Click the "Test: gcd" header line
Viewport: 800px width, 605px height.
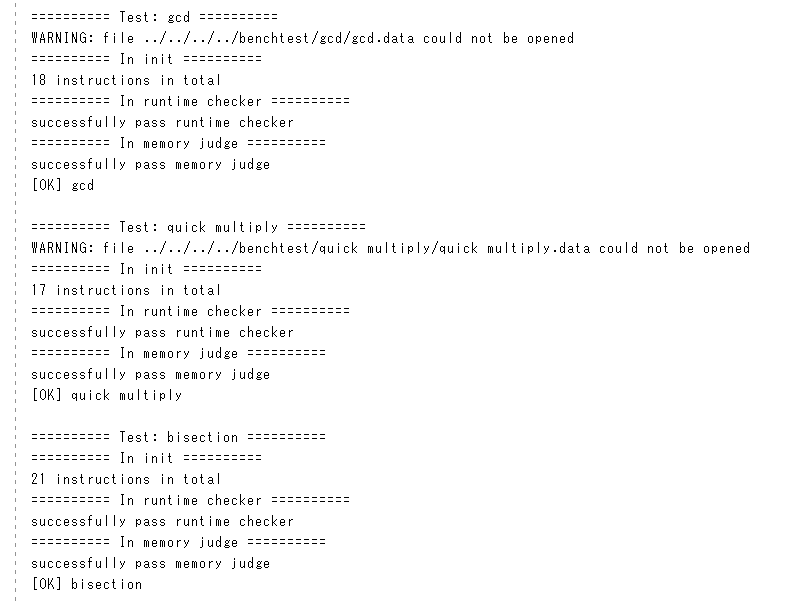click(154, 17)
